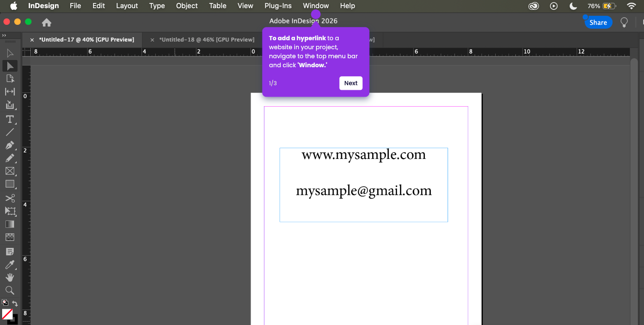This screenshot has width=644, height=325.
Task: Select the Free Transform tool
Action: click(10, 211)
